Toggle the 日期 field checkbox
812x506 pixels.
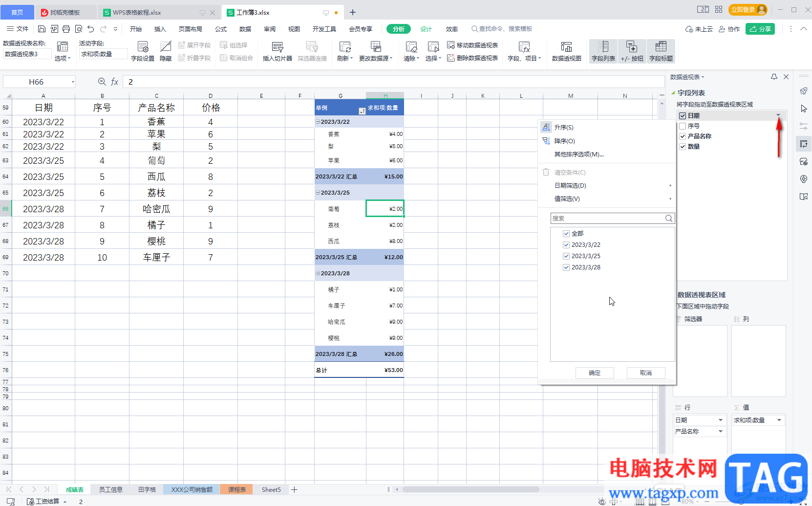coord(683,116)
